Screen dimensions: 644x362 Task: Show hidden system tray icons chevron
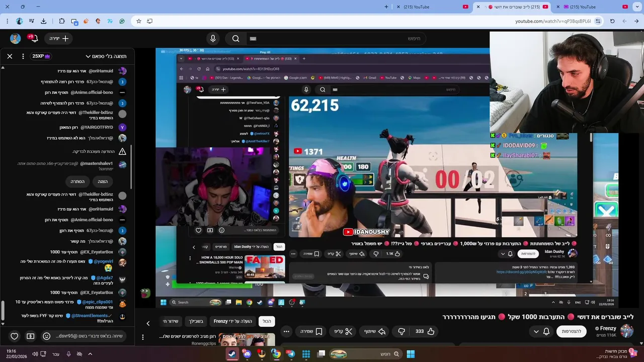coord(90,354)
